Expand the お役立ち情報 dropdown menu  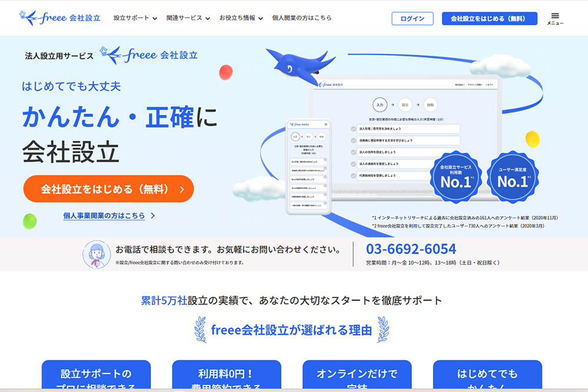click(x=241, y=18)
